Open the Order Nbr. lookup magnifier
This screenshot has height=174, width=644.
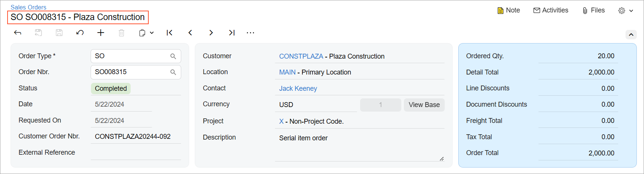tap(173, 72)
